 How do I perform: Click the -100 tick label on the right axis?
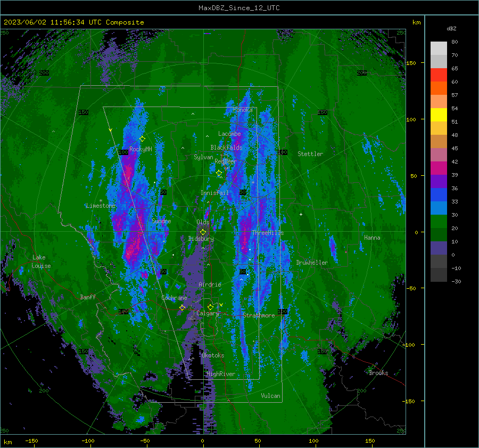tap(409, 345)
